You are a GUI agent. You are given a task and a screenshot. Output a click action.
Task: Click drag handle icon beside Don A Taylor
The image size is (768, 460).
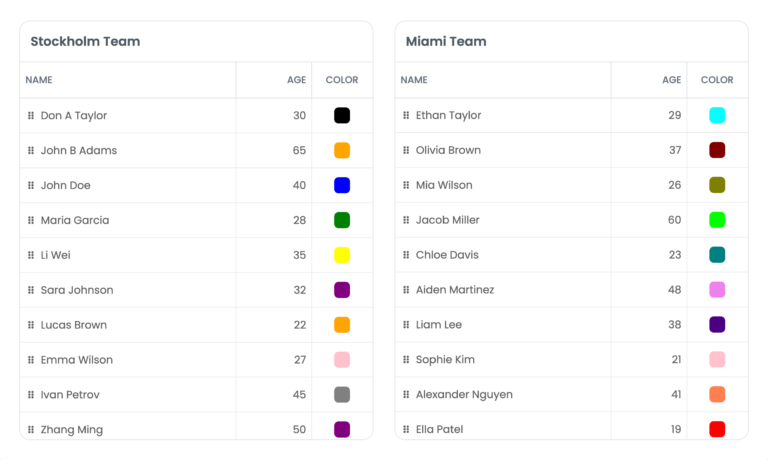pyautogui.click(x=31, y=116)
